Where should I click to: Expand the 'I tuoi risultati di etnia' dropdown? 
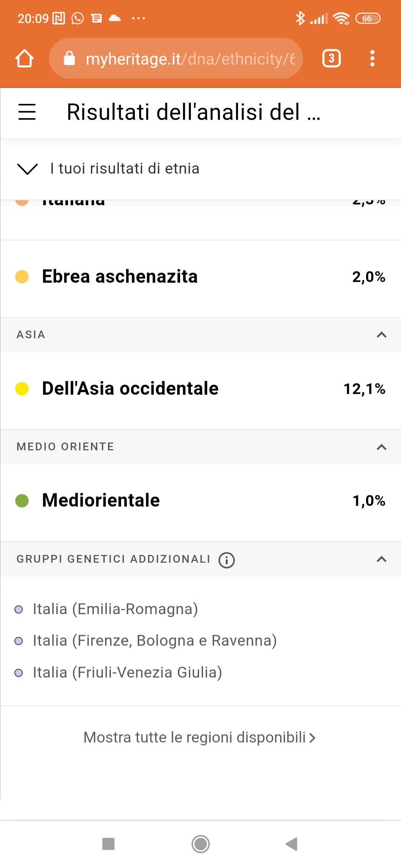[28, 169]
